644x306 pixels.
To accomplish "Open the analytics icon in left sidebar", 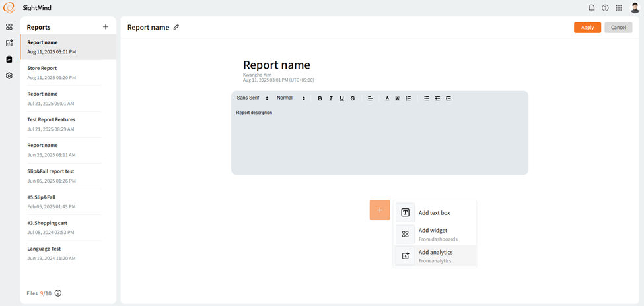I will [9, 43].
